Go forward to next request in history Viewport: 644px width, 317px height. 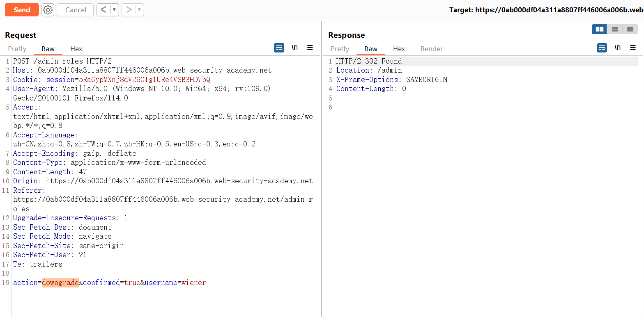tap(129, 10)
